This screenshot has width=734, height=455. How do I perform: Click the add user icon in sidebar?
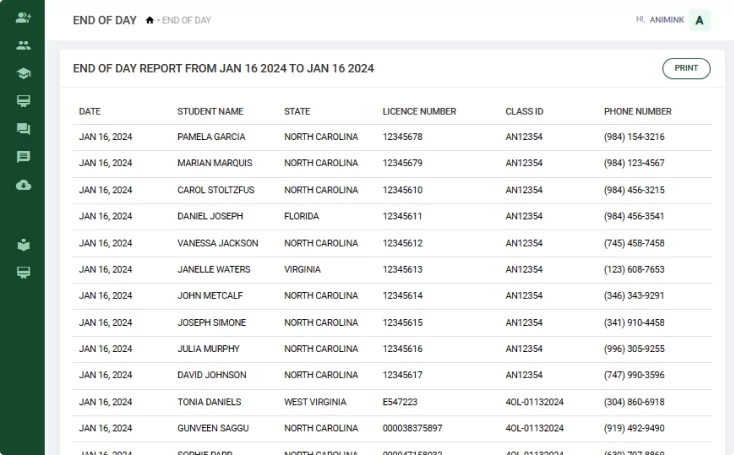[x=23, y=17]
